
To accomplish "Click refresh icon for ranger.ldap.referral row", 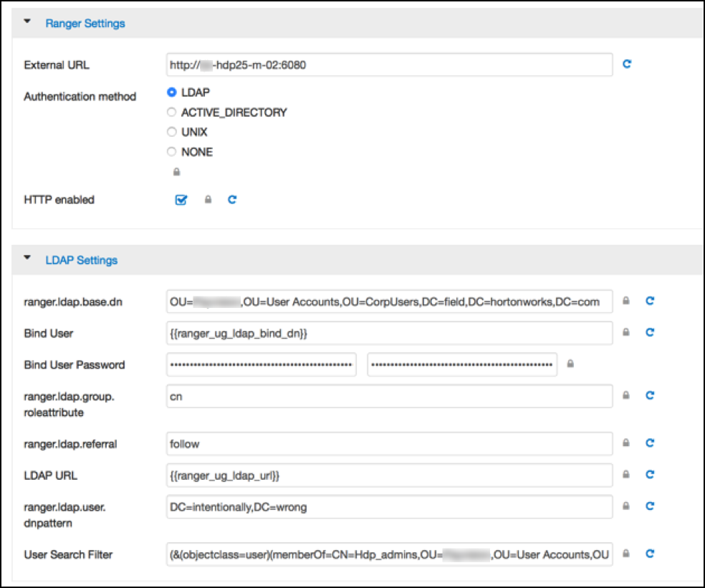I will coord(650,443).
